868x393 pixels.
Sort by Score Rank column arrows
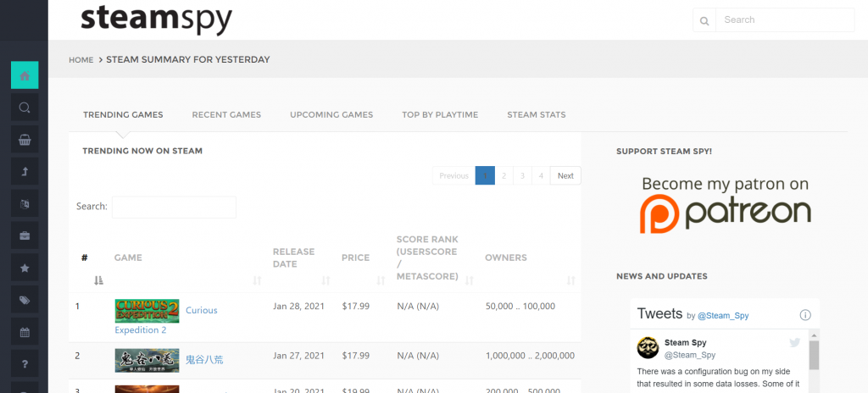[x=470, y=280]
